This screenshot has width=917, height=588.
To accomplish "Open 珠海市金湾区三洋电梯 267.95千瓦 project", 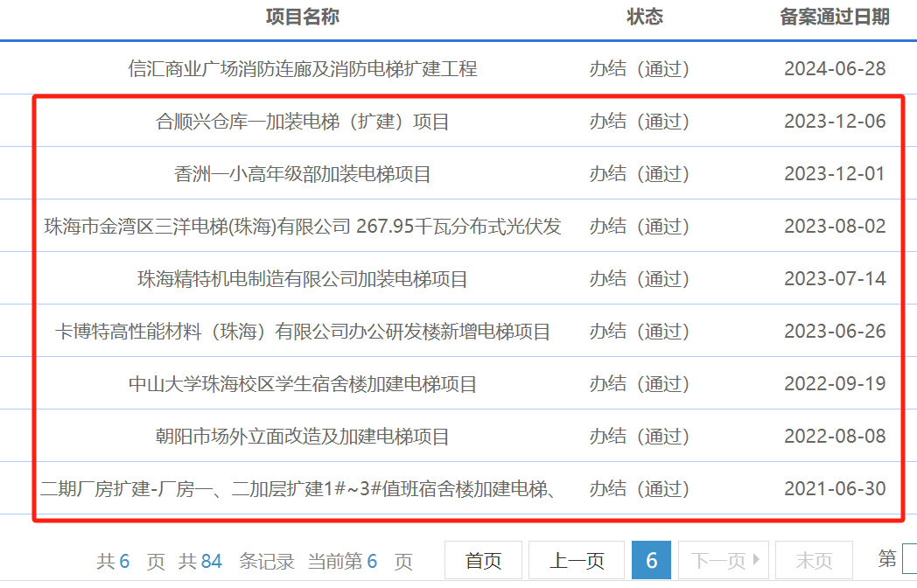I will pos(303,227).
